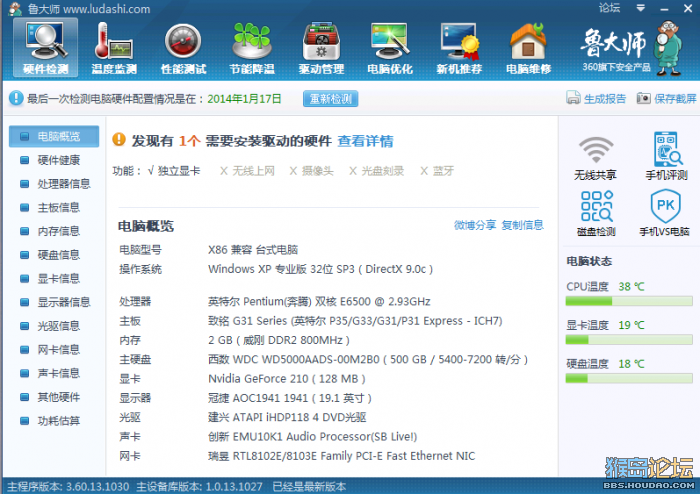Screen dimensions: 700x494
Task: Open 内存信息 memory info
Action: tap(58, 231)
